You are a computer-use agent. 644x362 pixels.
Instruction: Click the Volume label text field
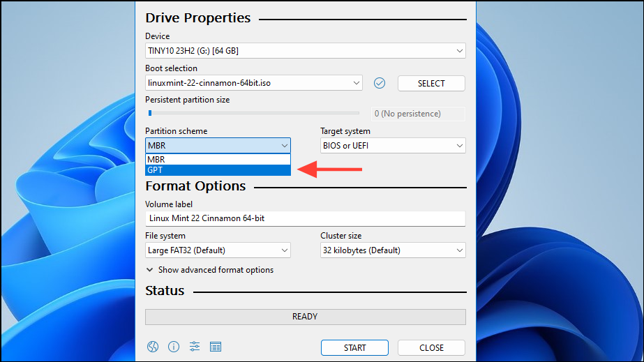pos(305,218)
